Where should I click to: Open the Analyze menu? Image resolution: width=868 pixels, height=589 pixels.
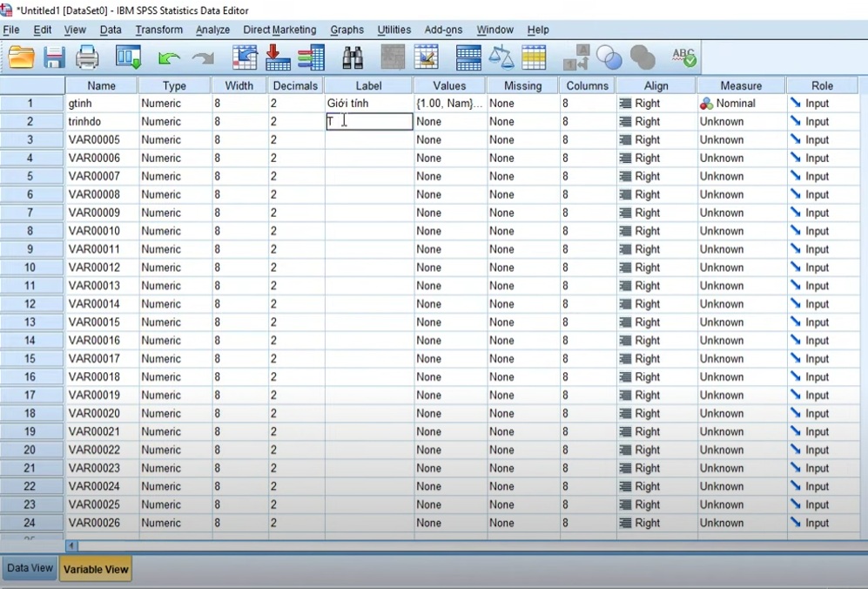(212, 29)
